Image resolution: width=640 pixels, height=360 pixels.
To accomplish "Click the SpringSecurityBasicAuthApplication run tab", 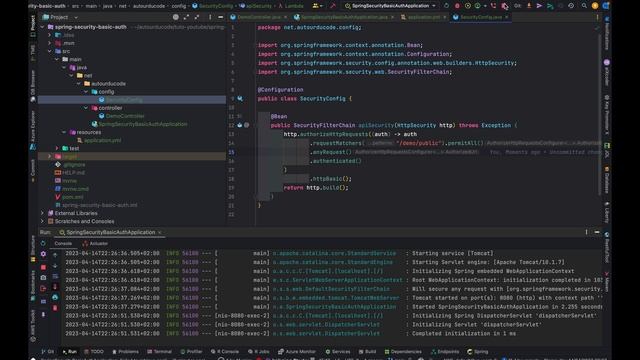I will (110, 232).
